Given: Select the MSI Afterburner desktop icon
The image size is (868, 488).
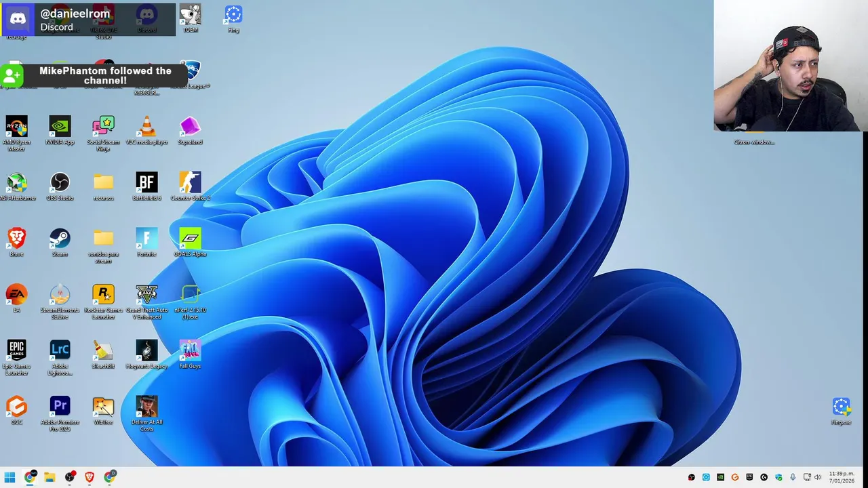Looking at the screenshot, I should [16, 186].
